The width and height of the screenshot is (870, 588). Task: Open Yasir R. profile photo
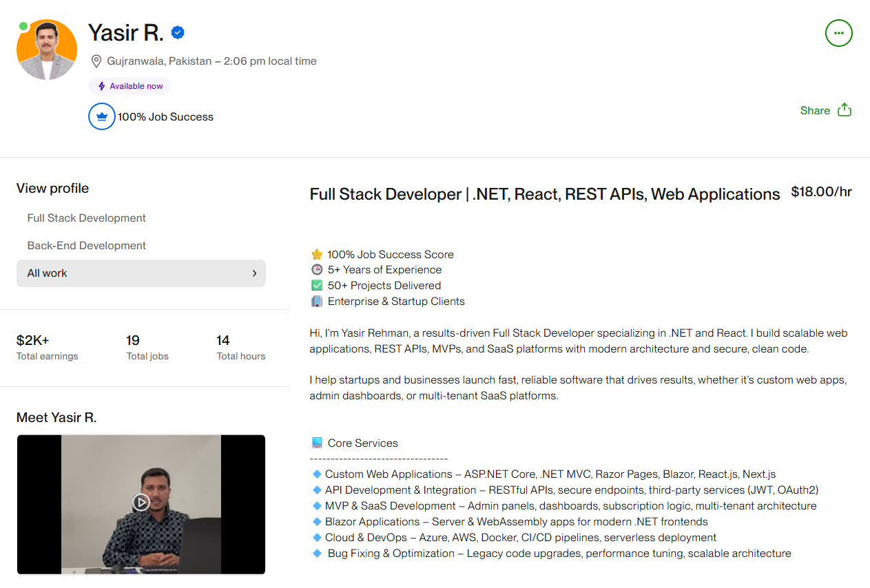(x=47, y=50)
